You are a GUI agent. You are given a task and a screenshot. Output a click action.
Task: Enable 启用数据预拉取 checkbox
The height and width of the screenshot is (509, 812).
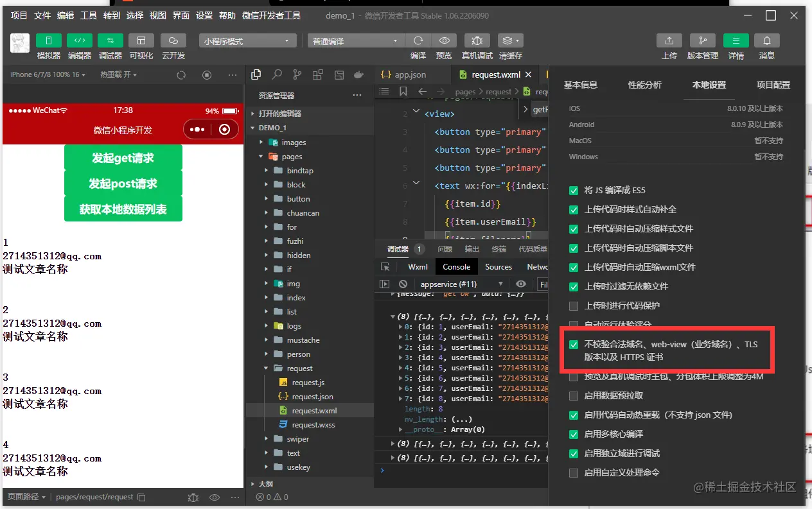click(x=574, y=396)
